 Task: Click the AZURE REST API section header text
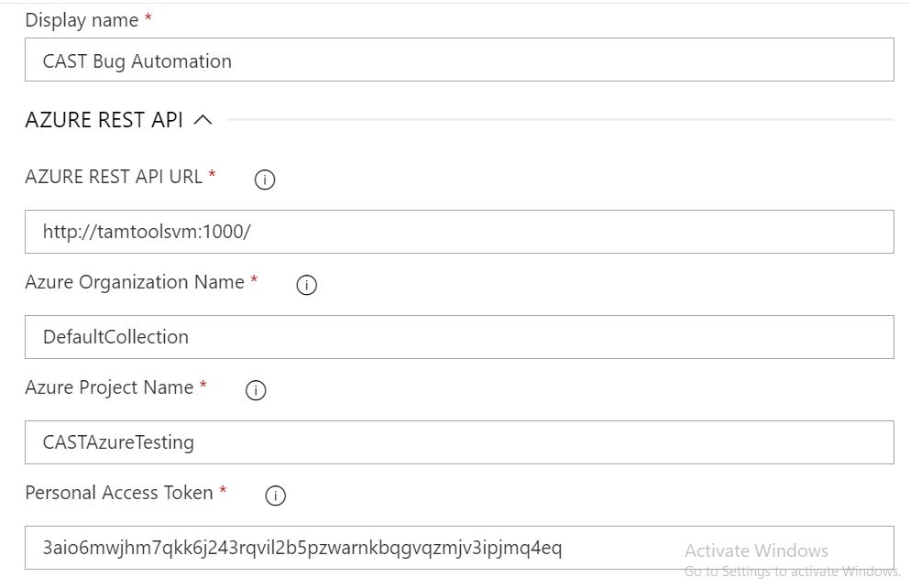click(105, 119)
